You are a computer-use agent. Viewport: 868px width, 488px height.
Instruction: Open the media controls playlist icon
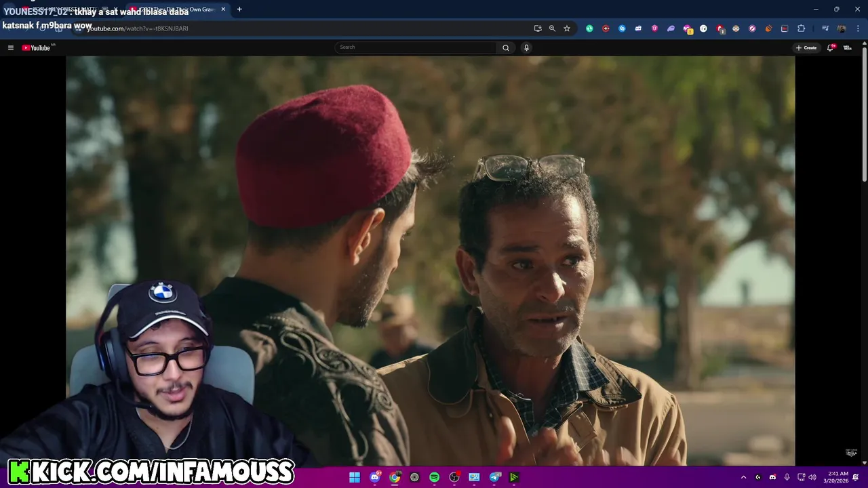click(825, 28)
